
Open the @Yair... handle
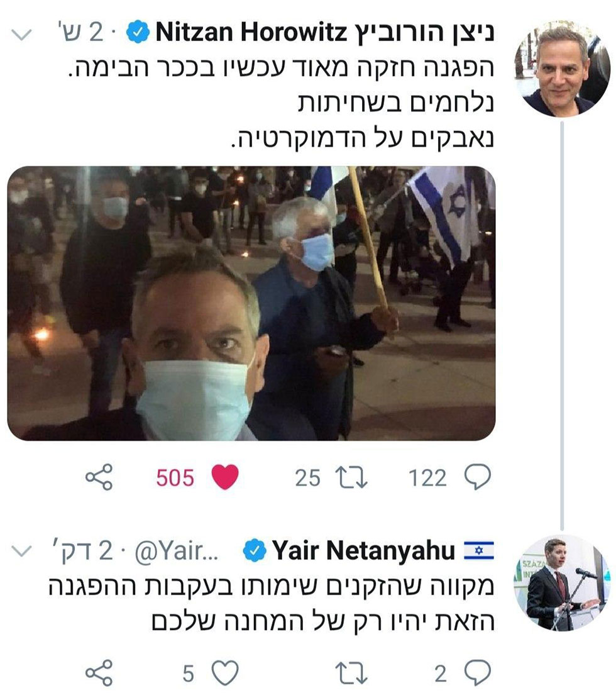[176, 551]
